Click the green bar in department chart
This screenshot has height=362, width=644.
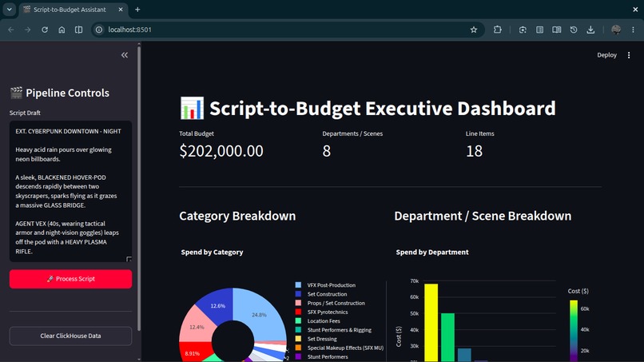point(447,337)
